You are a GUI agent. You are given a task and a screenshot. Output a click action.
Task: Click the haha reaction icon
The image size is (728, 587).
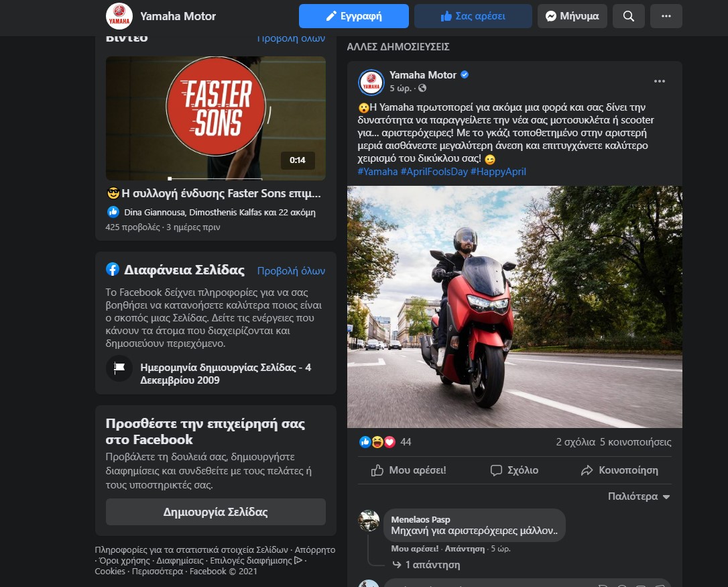tap(377, 442)
